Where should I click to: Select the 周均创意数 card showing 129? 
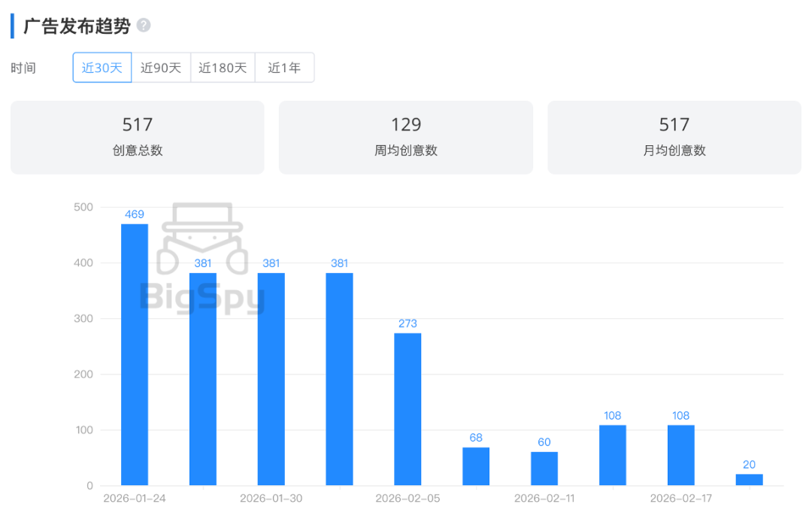[405, 137]
